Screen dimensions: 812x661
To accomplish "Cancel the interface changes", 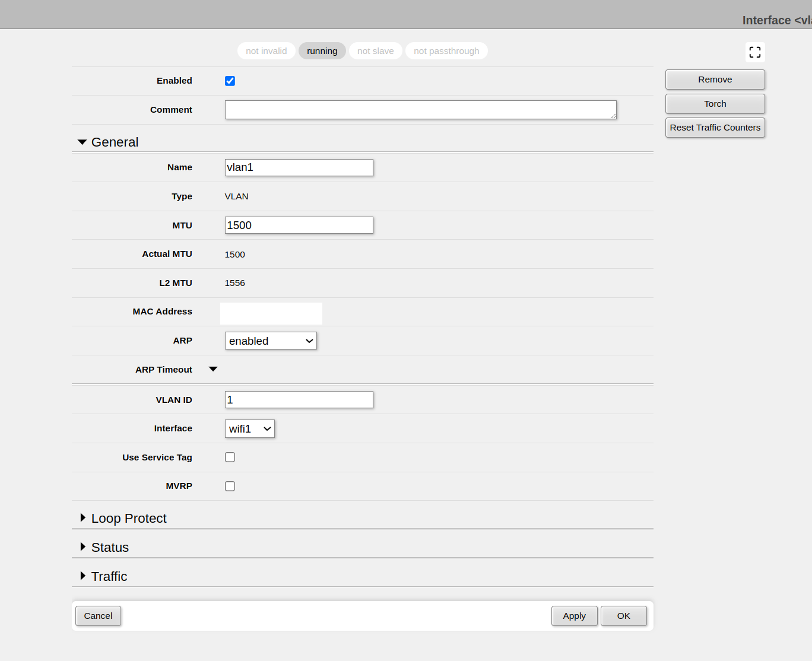I will click(x=98, y=616).
